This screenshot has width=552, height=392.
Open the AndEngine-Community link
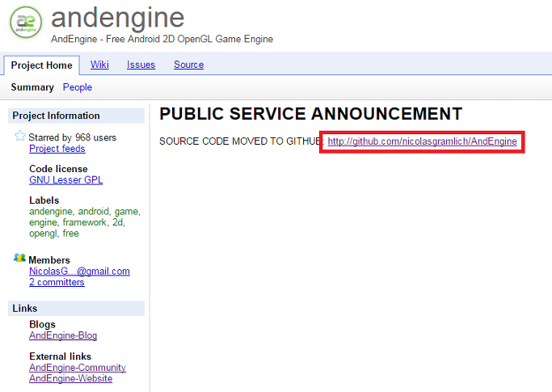tap(78, 367)
